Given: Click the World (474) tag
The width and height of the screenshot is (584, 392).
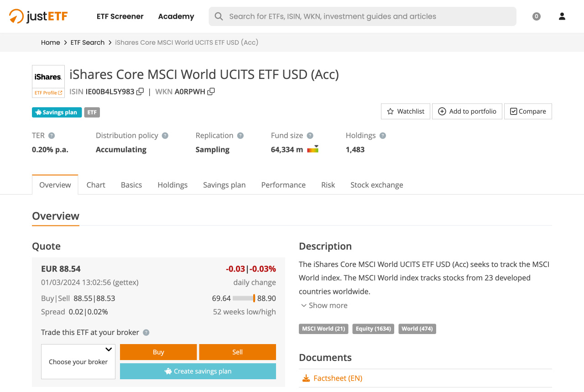Looking at the screenshot, I should pos(417,329).
